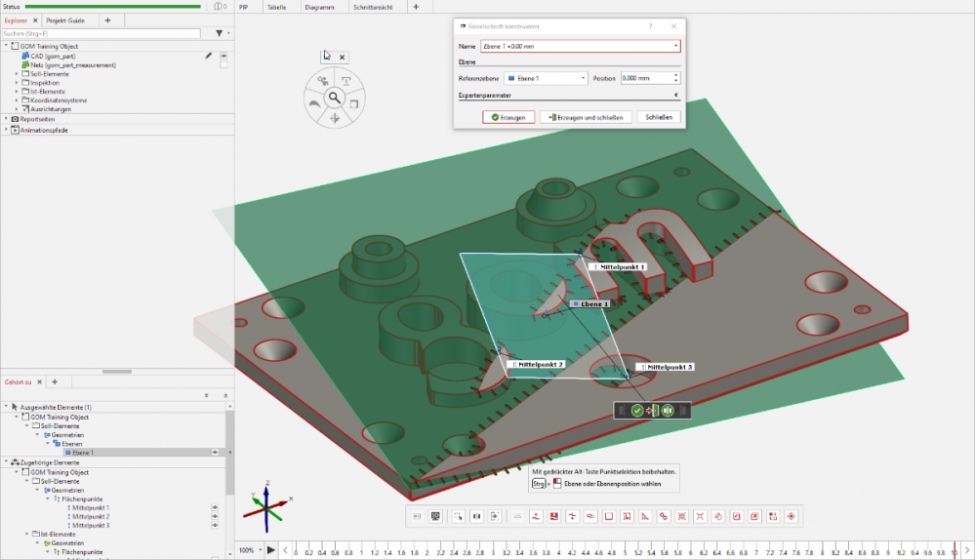Viewport: 975px width, 560px height.
Task: Toggle visibility eye for CAD (gom_part)
Action: [223, 57]
